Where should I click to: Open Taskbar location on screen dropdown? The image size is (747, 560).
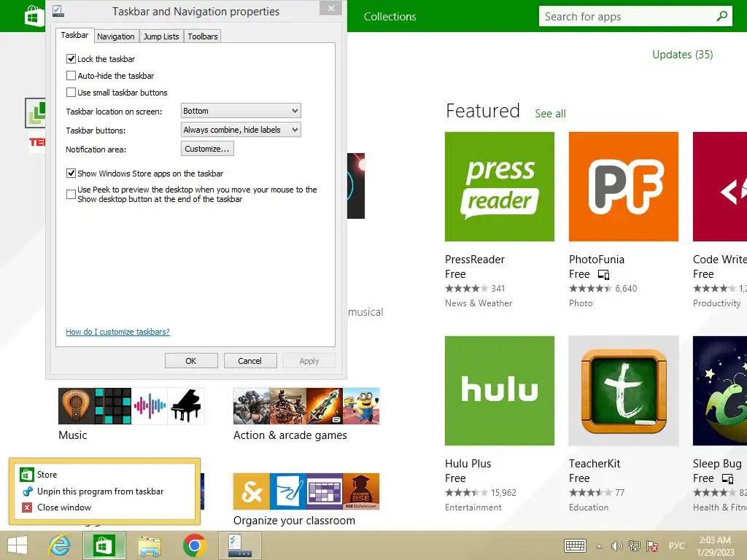click(x=241, y=111)
